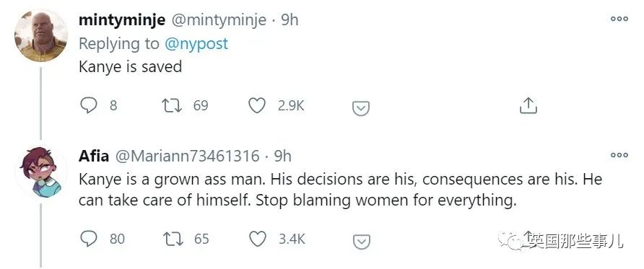Open Afia's cartoon avatar profile picture
The width and height of the screenshot is (644, 269).
40,172
